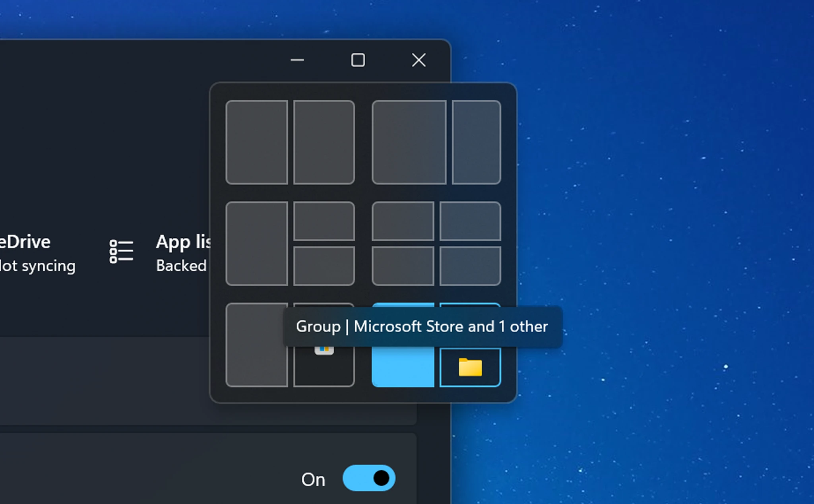
Task: Select top-right quadrant of four-quadrant layout
Action: click(470, 221)
